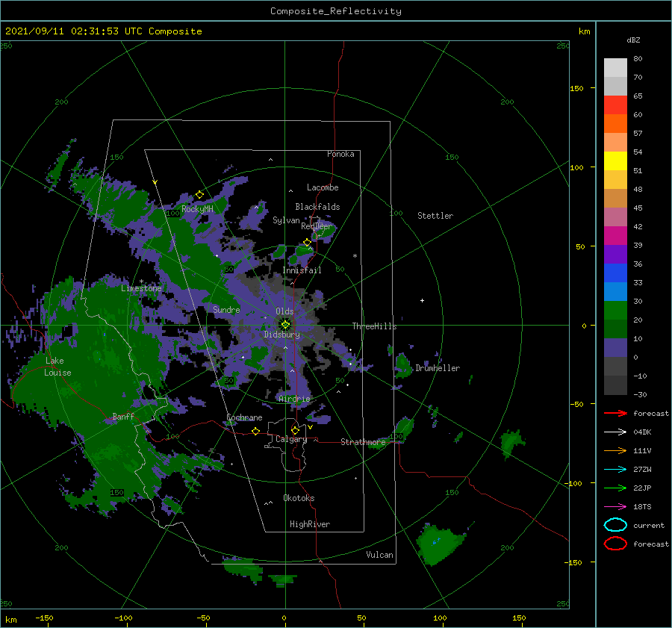
Task: Click the ThreeHills map label
Action: pos(374,326)
